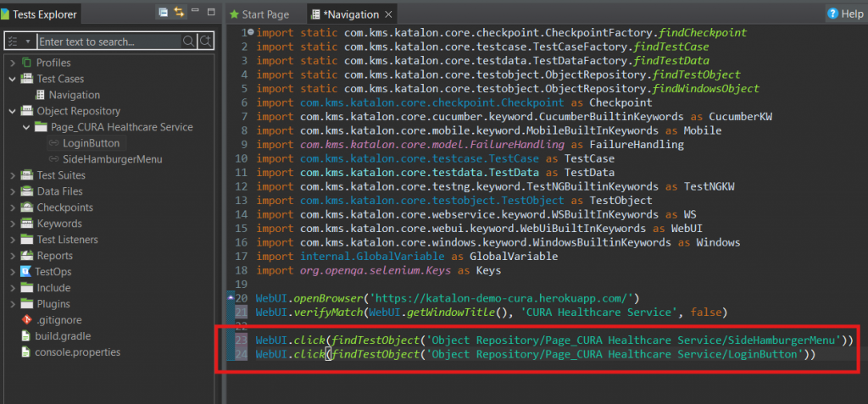Viewport: 868px width, 404px height.
Task: Click the magnifier search icon
Action: [188, 42]
